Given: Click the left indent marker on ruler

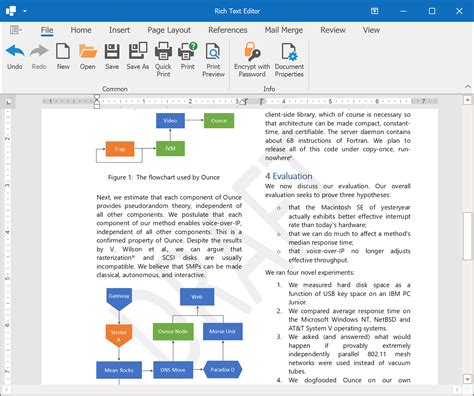Looking at the screenshot, I should tap(97, 101).
